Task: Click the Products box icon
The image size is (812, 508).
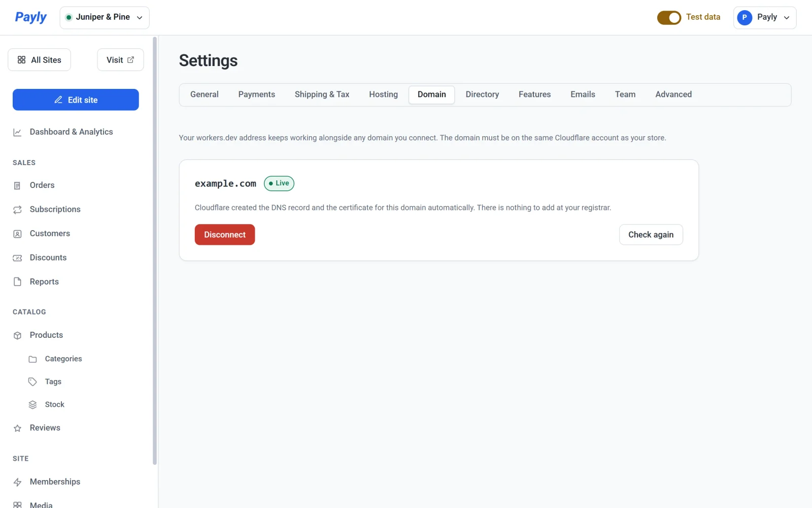Action: tap(17, 335)
